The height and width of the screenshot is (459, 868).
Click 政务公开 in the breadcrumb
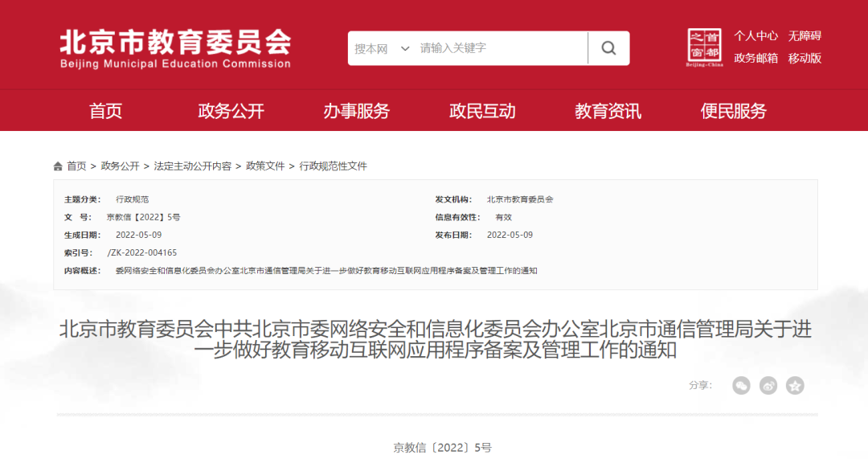coord(120,166)
